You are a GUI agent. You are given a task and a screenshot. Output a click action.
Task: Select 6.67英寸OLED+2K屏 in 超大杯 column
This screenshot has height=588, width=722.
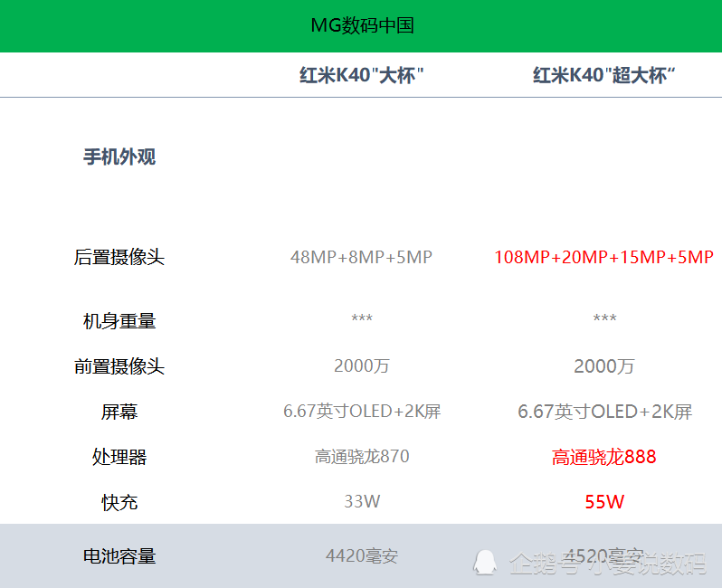click(x=604, y=412)
